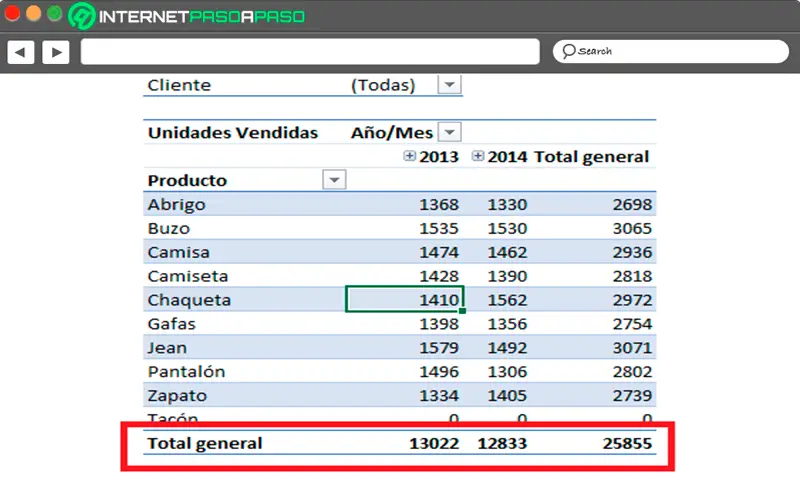The width and height of the screenshot is (800, 500).
Task: Select the Total general row label
Action: coord(205,443)
